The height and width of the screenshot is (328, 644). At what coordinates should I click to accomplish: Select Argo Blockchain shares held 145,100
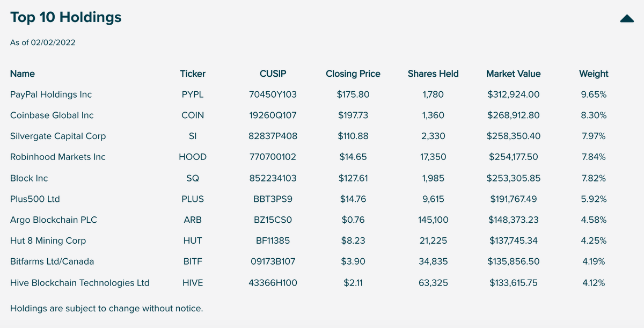[433, 220]
